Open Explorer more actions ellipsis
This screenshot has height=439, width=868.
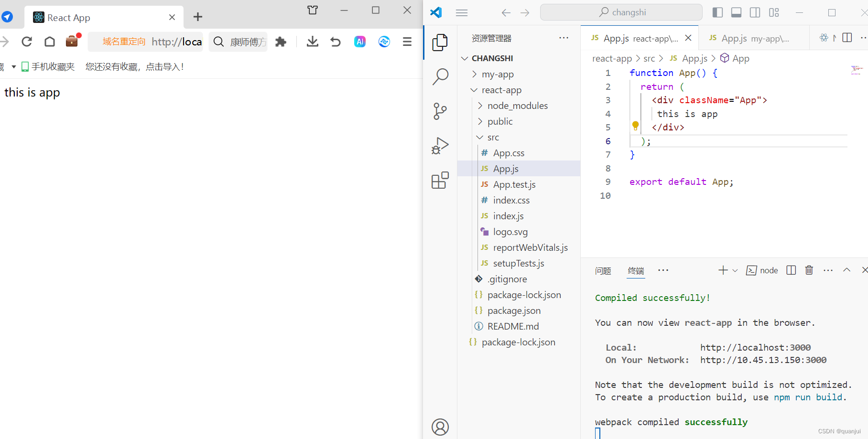(564, 38)
